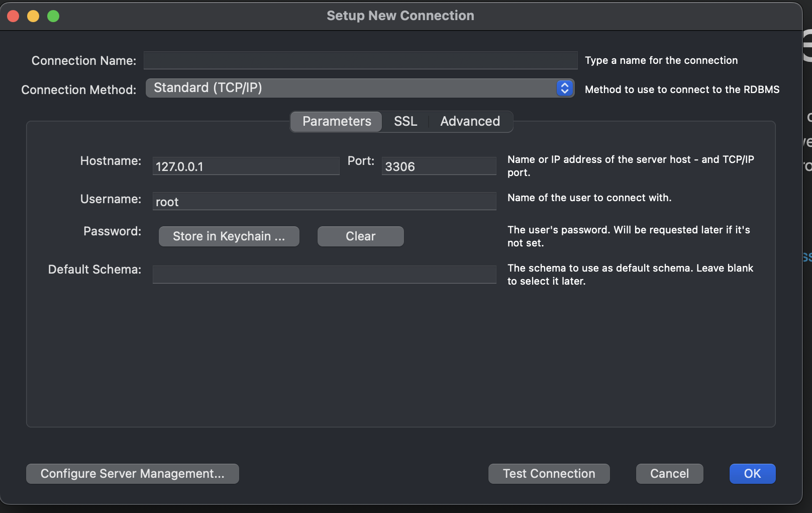Test the connection
The width and height of the screenshot is (812, 513).
[x=549, y=474]
